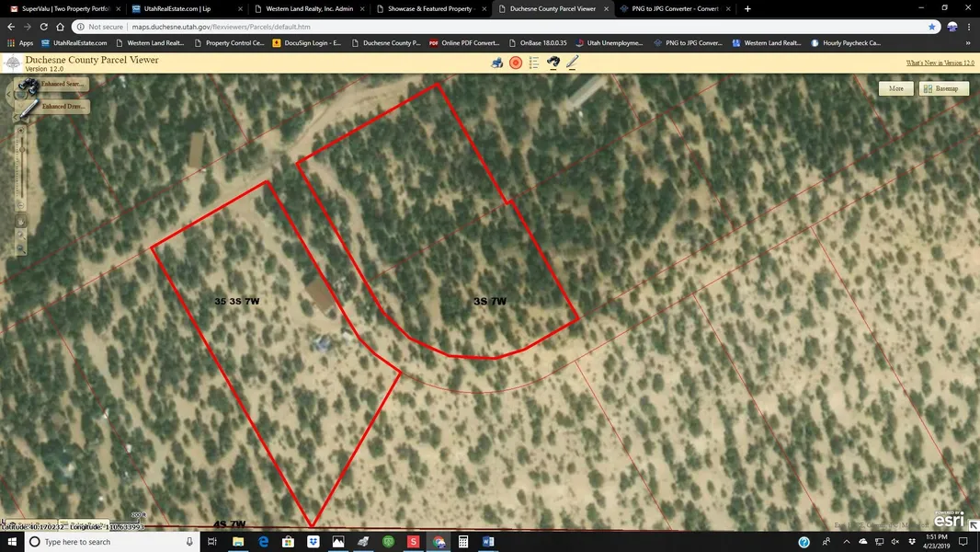Open Word from the Windows taskbar
This screenshot has height=552, width=980.
(x=488, y=542)
